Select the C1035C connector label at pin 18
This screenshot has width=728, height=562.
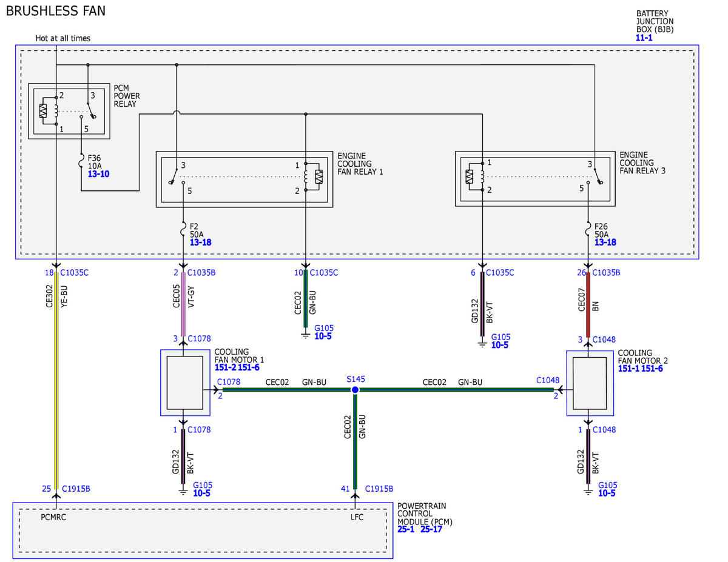pyautogui.click(x=75, y=273)
